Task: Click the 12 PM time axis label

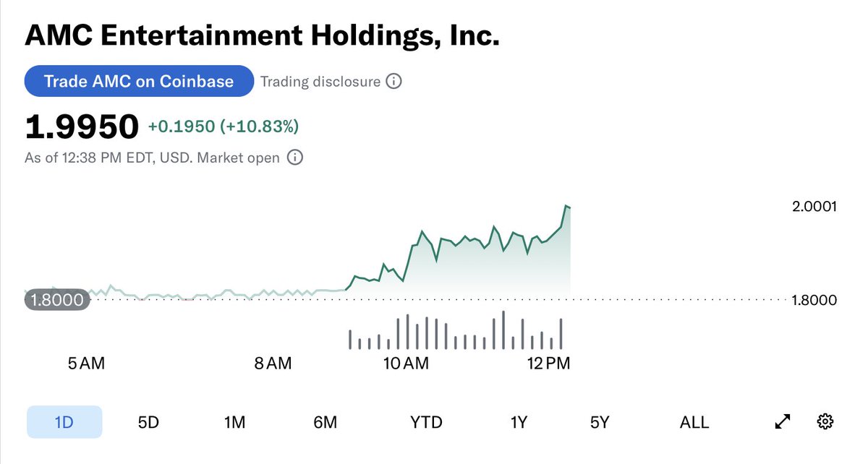Action: pos(549,363)
